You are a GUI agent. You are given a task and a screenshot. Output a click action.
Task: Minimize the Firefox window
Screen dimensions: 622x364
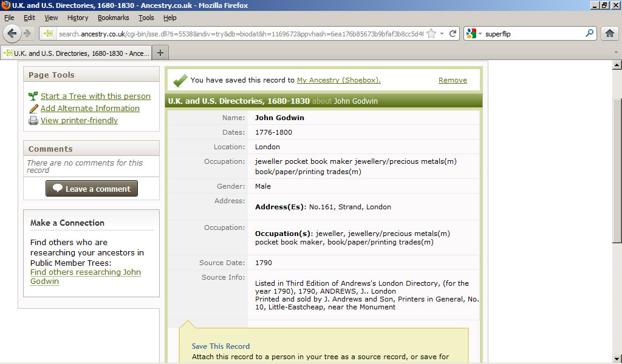[x=595, y=5]
